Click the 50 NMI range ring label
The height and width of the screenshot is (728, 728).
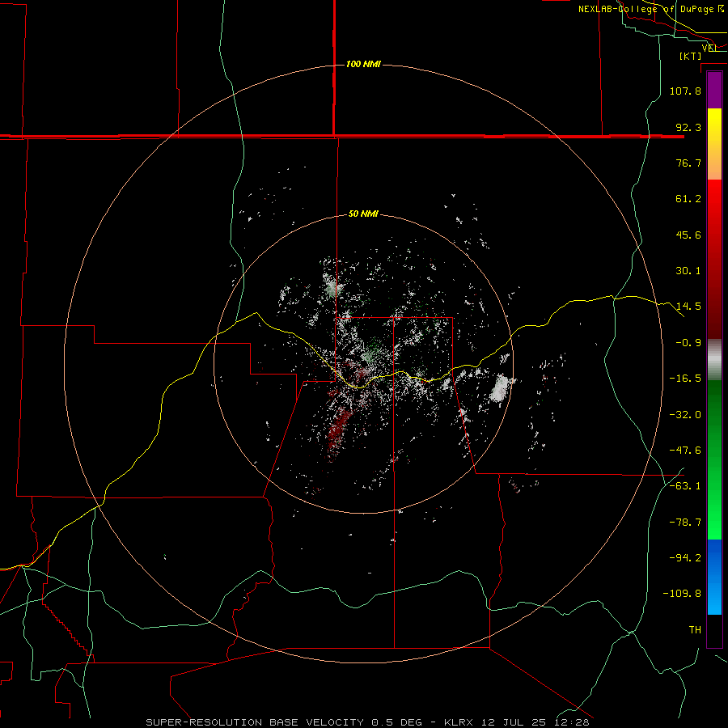click(363, 214)
